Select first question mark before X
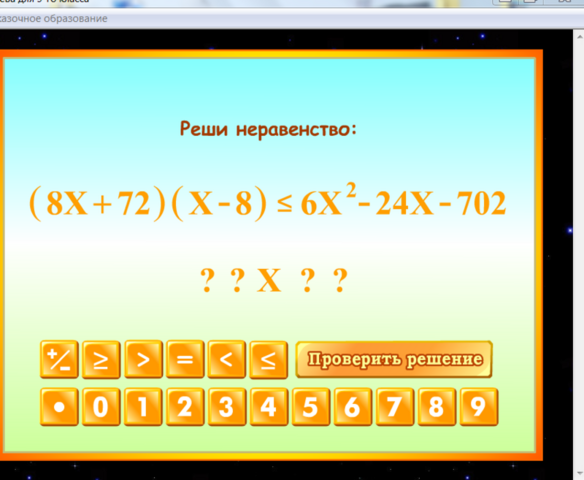This screenshot has height=480, width=584. (207, 280)
